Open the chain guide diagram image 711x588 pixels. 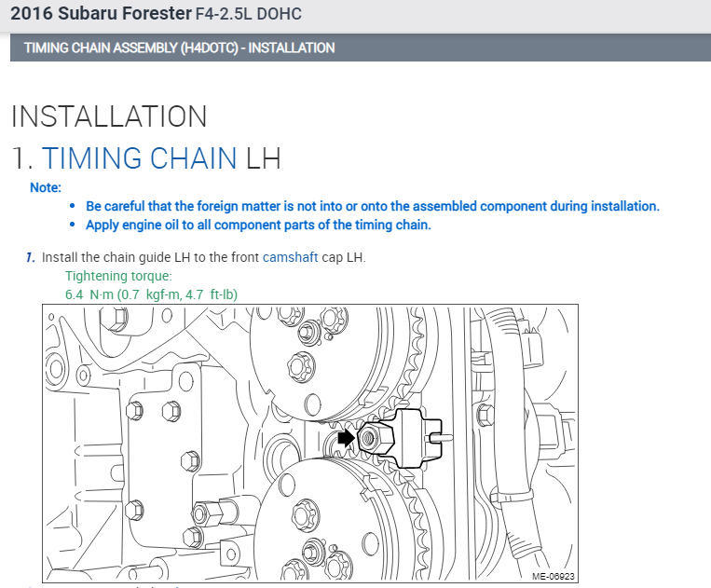click(x=310, y=444)
